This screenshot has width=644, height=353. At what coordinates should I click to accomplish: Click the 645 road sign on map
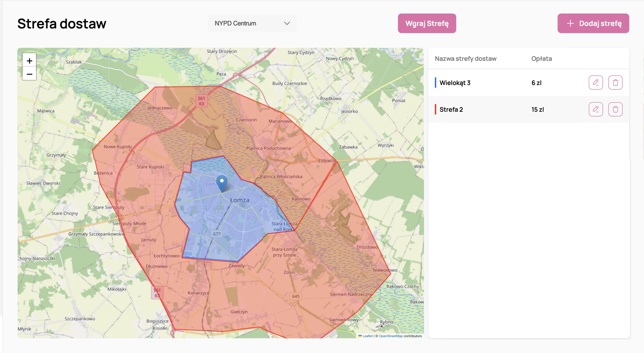(296, 296)
